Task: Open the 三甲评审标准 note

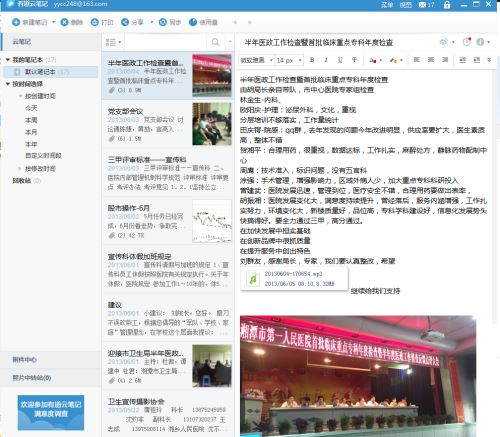Action: click(168, 173)
